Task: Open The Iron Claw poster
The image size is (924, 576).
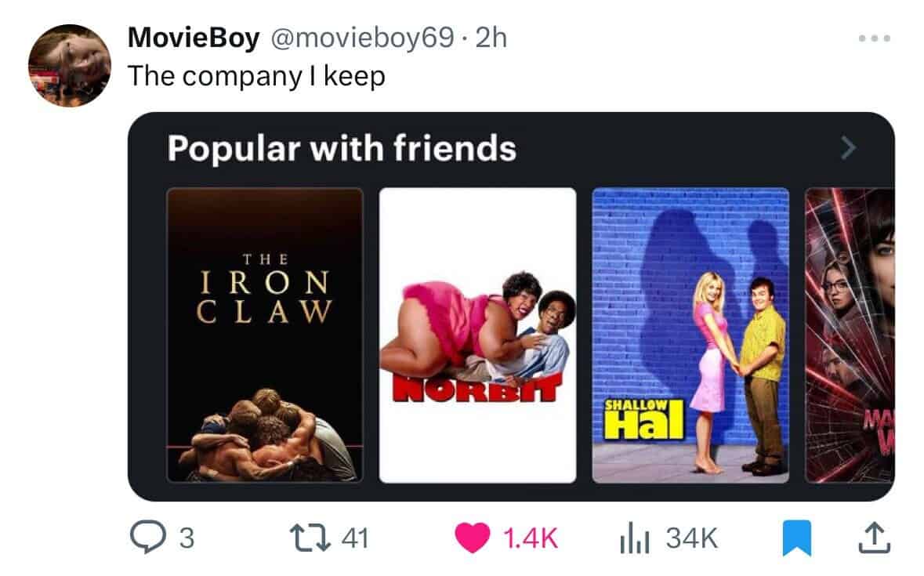Action: [x=265, y=335]
